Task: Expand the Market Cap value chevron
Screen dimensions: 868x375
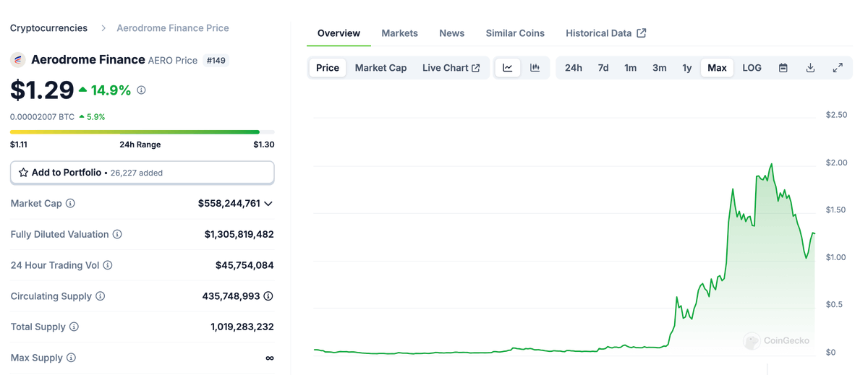Action: pos(268,204)
